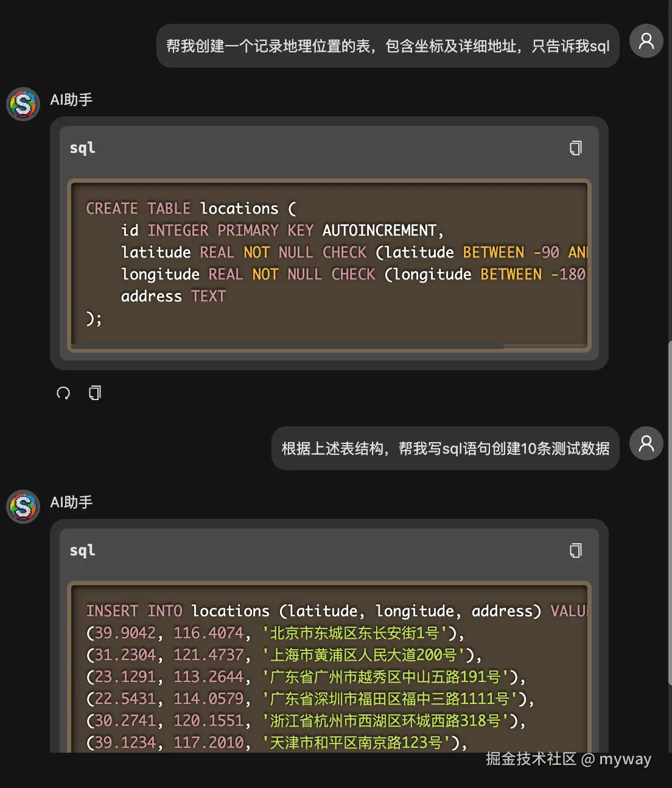Click the row with 广州市越秀区中山五路191号
The width and height of the screenshot is (672, 788).
pos(306,677)
